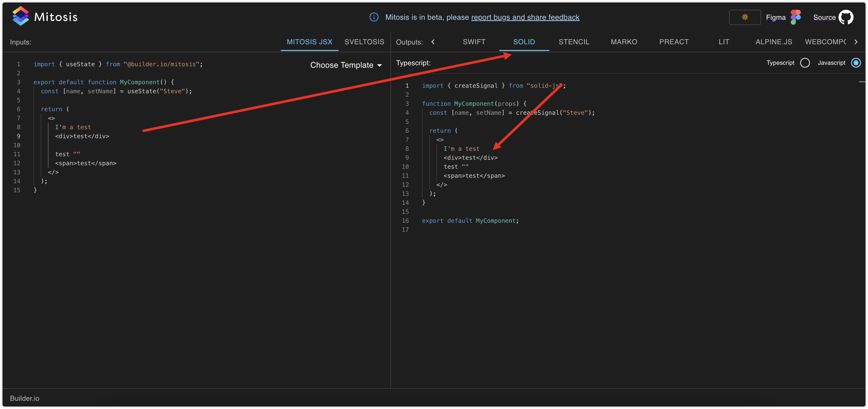Select the Javascript radio button
Image resolution: width=868 pixels, height=409 pixels.
pos(856,63)
